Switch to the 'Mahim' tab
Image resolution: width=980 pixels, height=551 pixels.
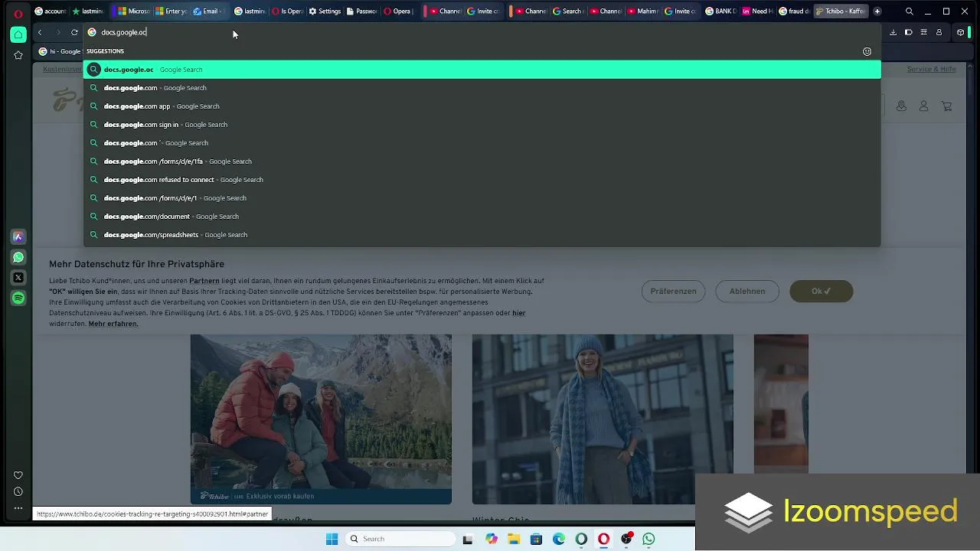click(642, 11)
